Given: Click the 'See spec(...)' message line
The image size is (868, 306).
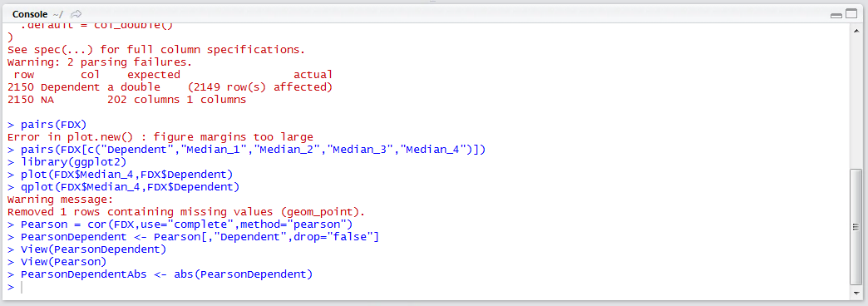Looking at the screenshot, I should (156, 50).
